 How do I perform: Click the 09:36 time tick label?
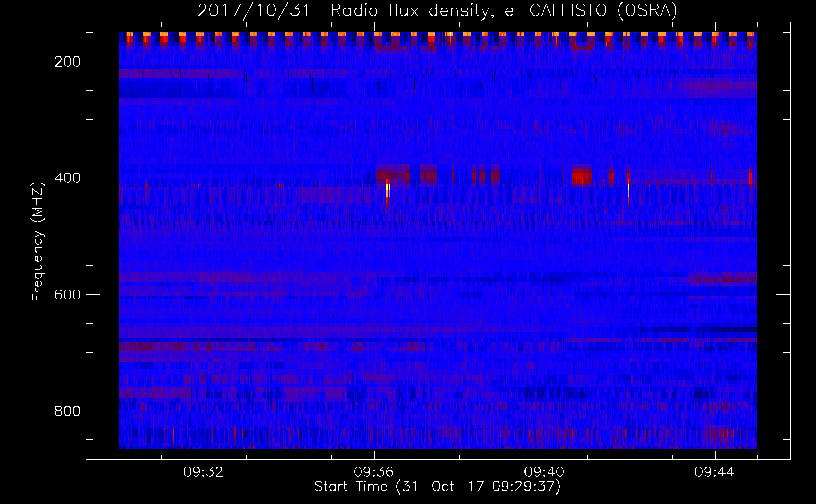click(374, 472)
